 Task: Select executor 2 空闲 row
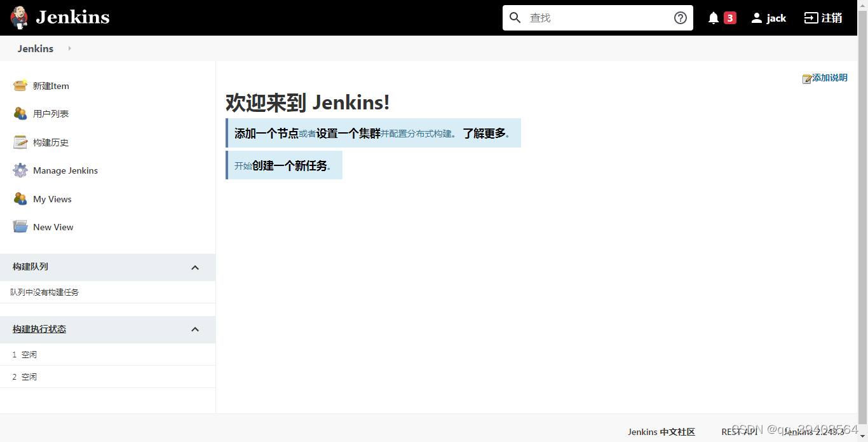[x=107, y=376]
